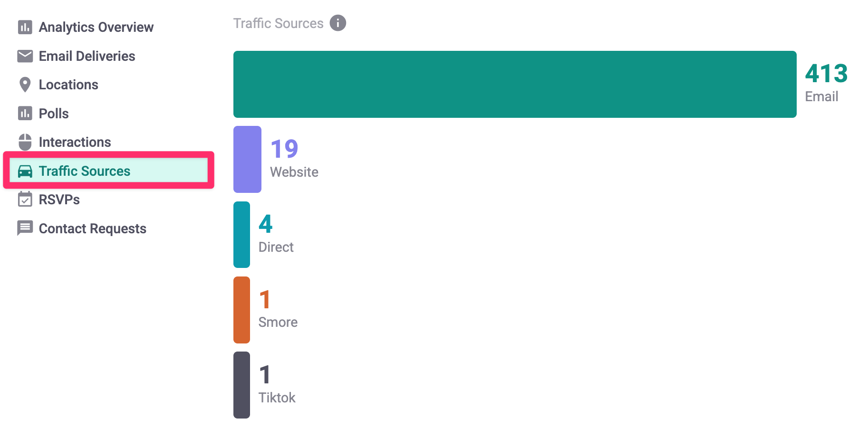View Contact Requests
Image resolution: width=868 pixels, height=438 pixels.
click(x=93, y=229)
